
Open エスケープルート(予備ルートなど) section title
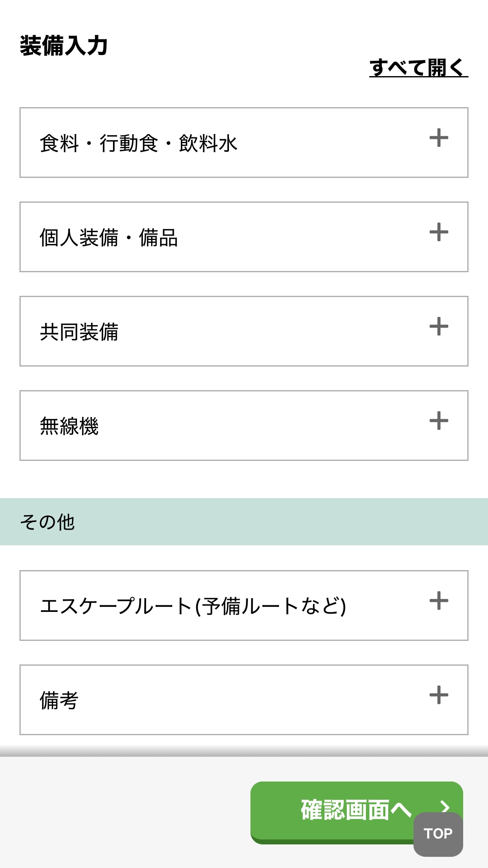193,607
